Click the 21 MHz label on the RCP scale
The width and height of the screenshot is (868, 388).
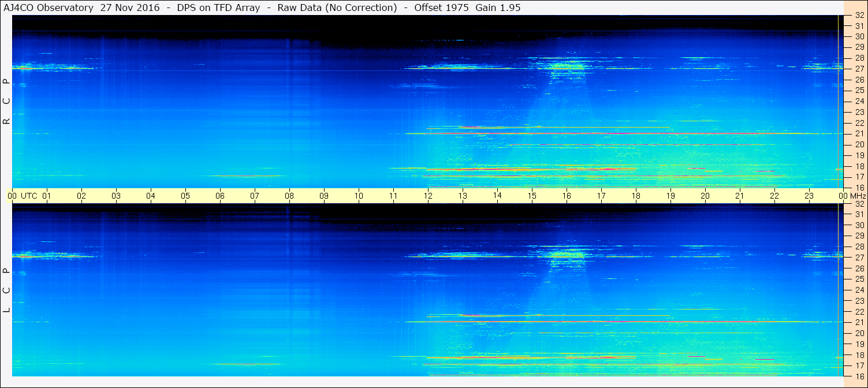click(859, 133)
